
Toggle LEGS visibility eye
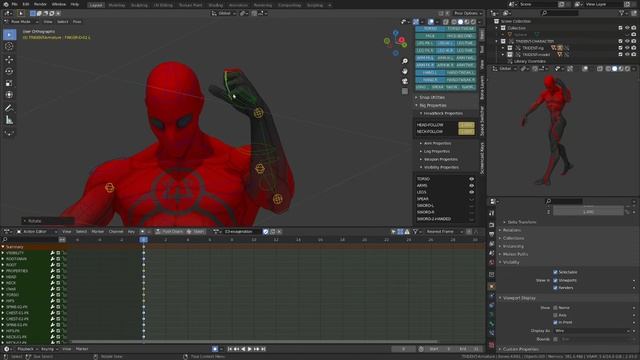pos(471,192)
